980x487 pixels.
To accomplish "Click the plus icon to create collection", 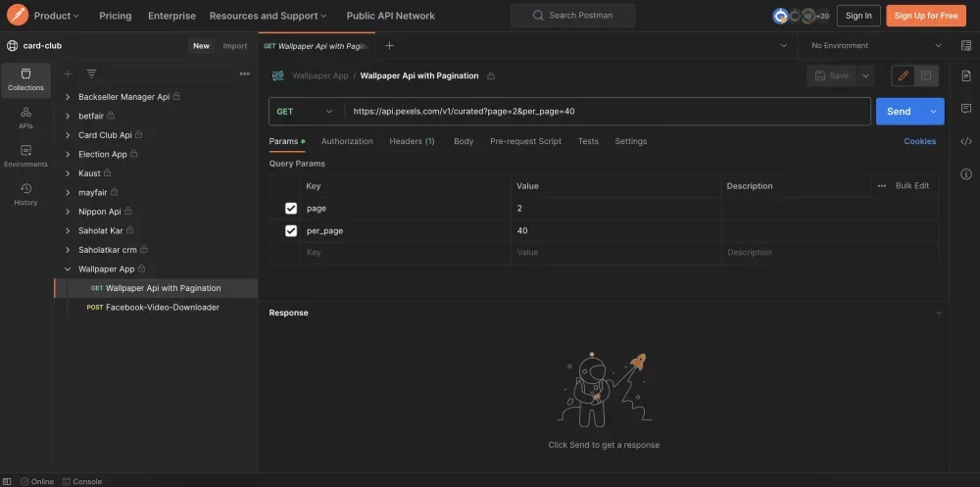I will 68,73.
